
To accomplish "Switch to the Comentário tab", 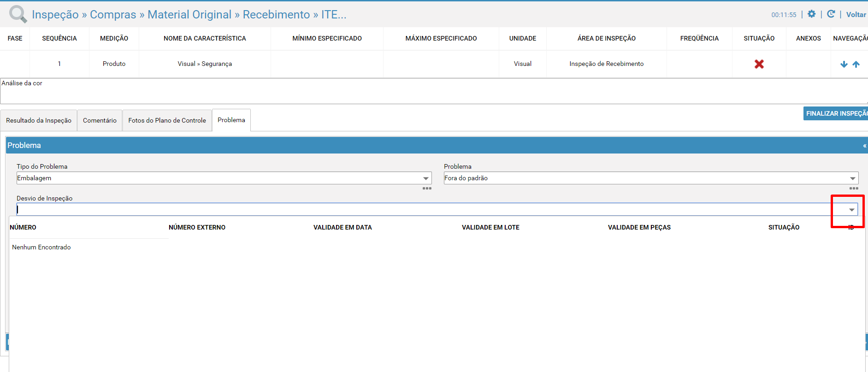I will (100, 120).
